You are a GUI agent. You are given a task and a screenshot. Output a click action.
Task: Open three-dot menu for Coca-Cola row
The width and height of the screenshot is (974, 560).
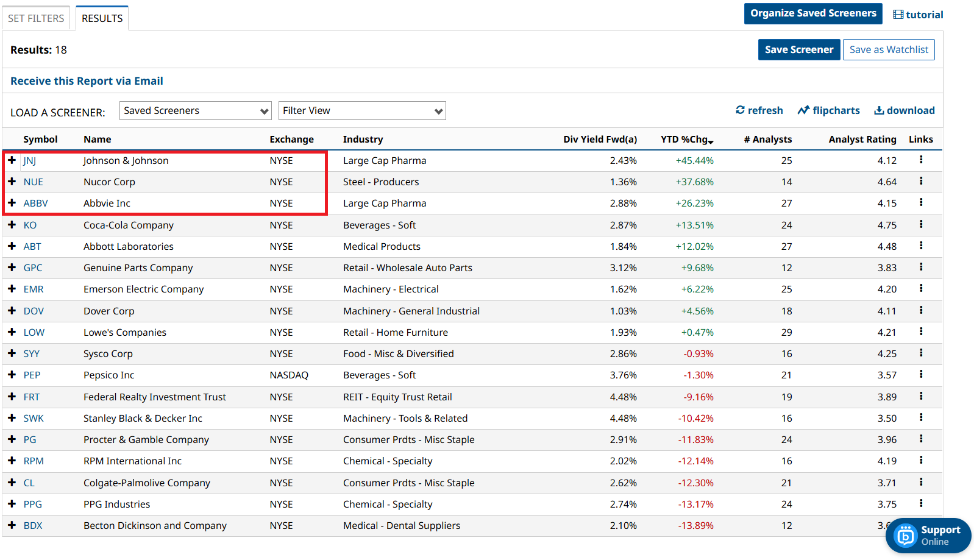tap(920, 224)
